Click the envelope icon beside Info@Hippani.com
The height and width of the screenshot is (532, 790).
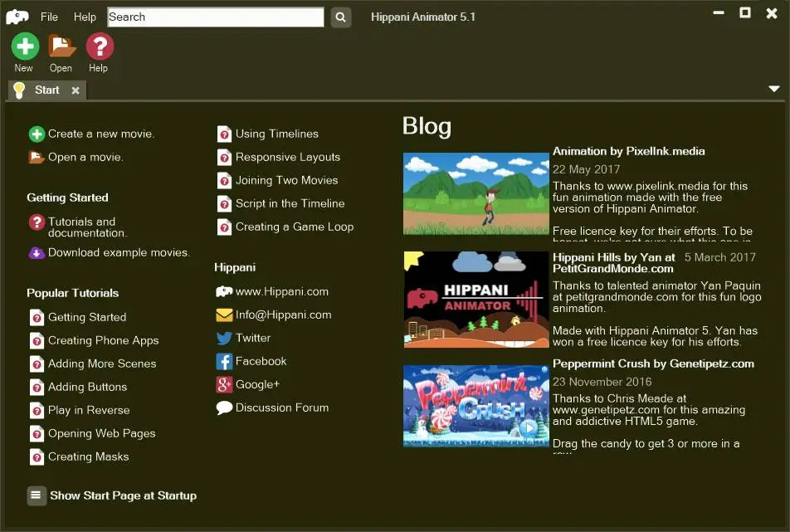click(x=224, y=315)
